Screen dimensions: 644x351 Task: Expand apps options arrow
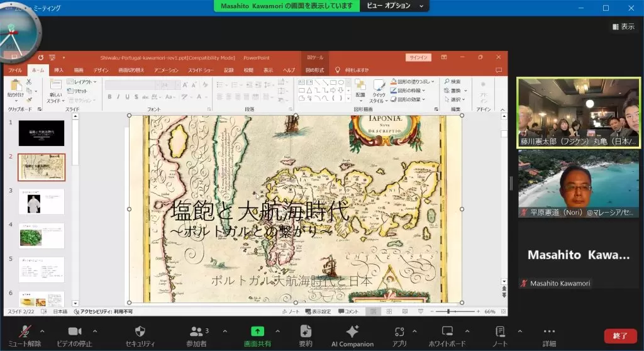(414, 331)
